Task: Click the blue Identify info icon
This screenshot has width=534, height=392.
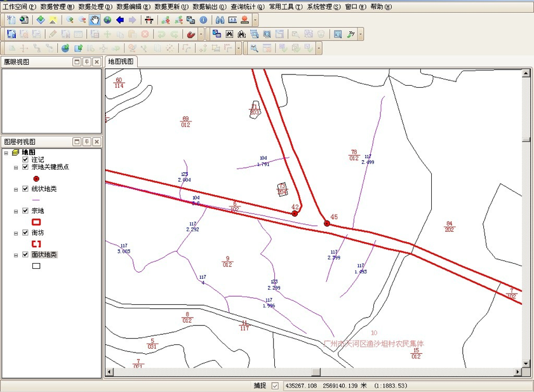Action: [203, 20]
